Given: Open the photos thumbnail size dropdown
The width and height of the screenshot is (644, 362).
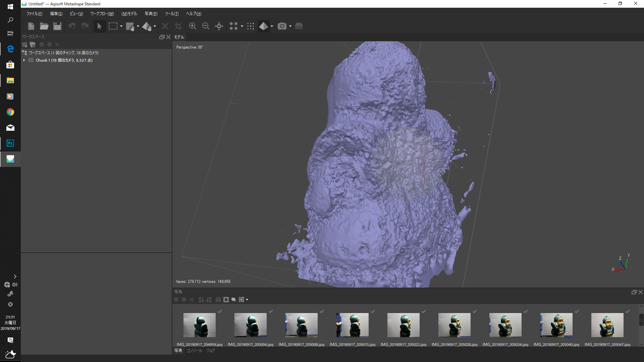Looking at the screenshot, I should click(x=247, y=300).
